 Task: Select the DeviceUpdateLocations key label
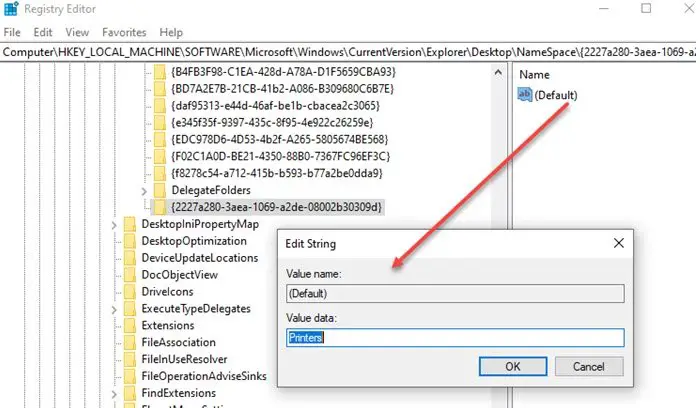pyautogui.click(x=200, y=258)
